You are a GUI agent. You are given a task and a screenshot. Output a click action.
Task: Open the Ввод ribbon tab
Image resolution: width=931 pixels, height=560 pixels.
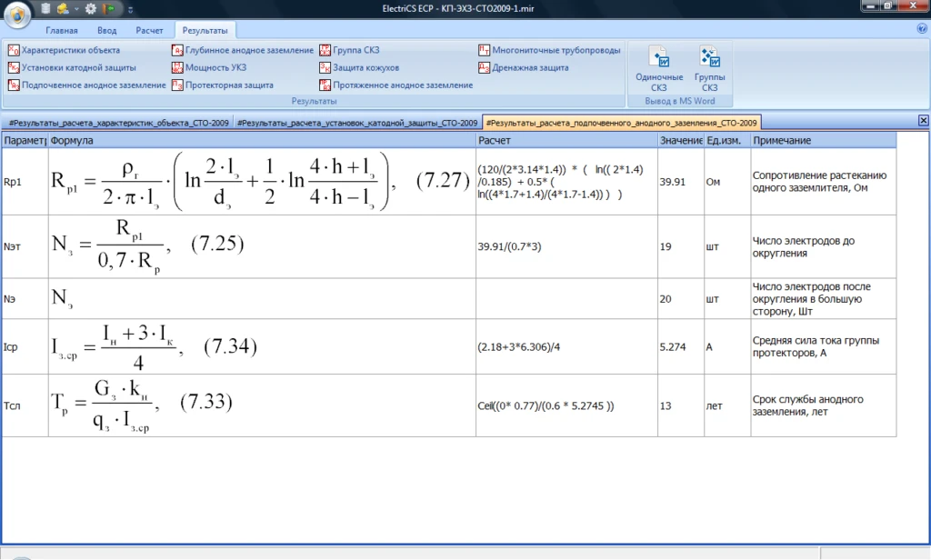pos(106,30)
